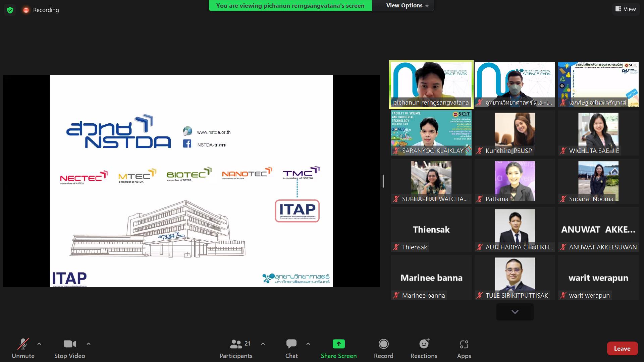Expand Participants options arrow

(x=263, y=344)
